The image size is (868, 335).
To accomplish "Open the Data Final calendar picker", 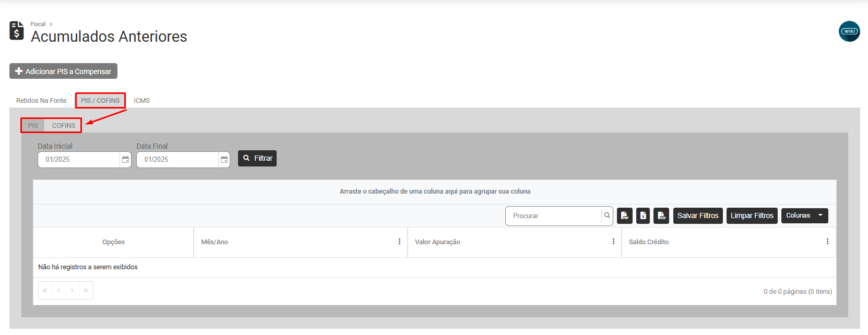I will pyautogui.click(x=224, y=160).
